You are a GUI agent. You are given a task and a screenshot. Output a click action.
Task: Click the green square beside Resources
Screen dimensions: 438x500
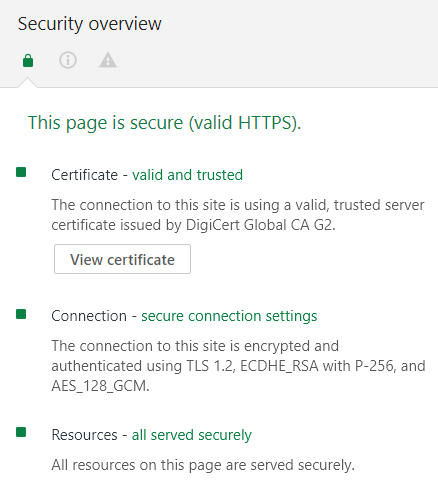21,432
